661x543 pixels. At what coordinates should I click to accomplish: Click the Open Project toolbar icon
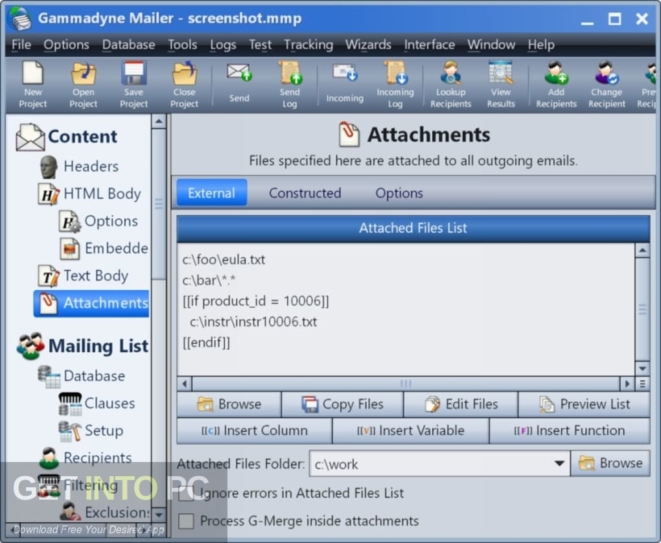[83, 73]
